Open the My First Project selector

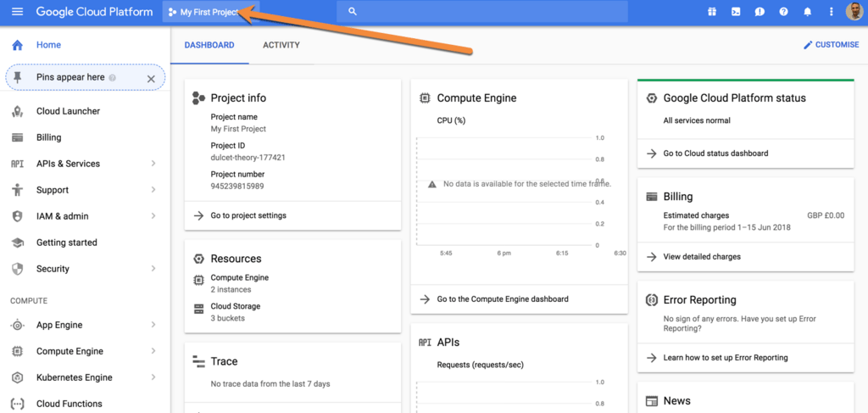211,12
